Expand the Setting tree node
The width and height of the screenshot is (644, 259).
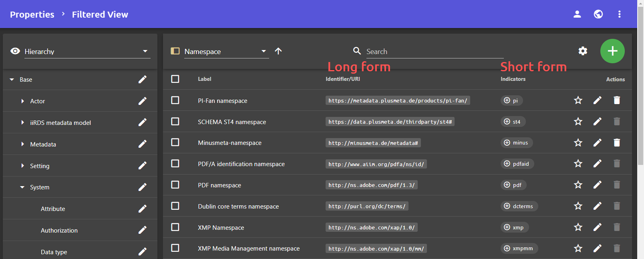tap(22, 166)
